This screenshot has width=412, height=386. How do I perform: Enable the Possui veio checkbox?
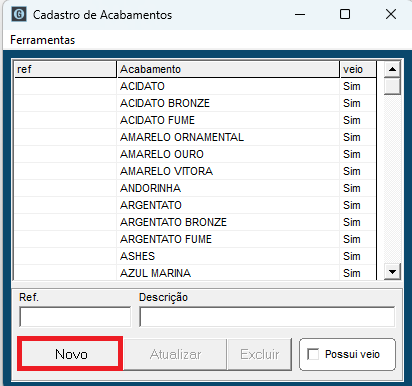click(x=313, y=354)
